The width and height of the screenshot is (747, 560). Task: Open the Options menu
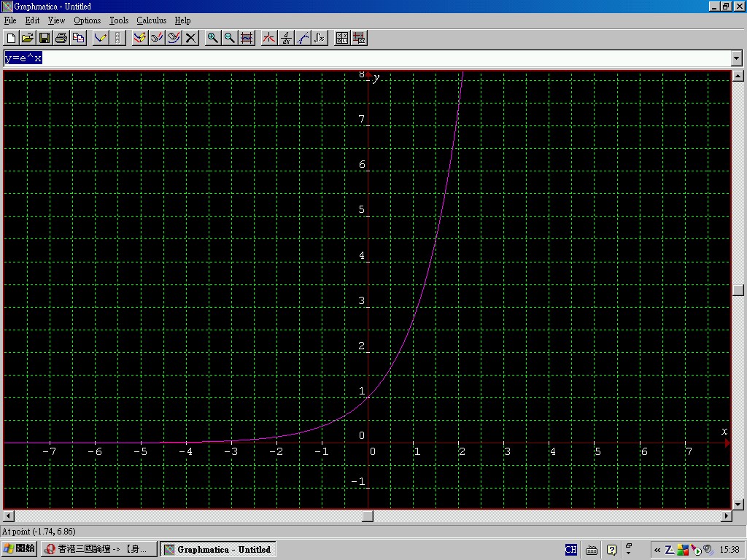click(88, 20)
